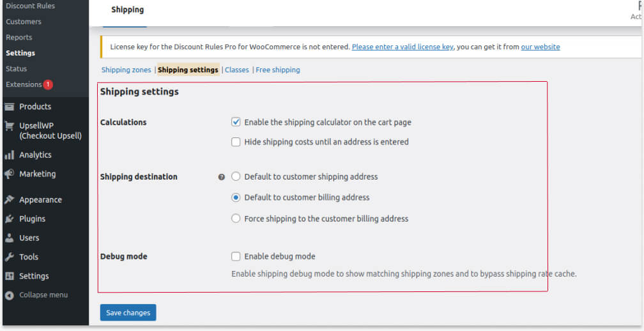Select Default to customer billing address radio
Screen dimensions: 644x331
(236, 197)
